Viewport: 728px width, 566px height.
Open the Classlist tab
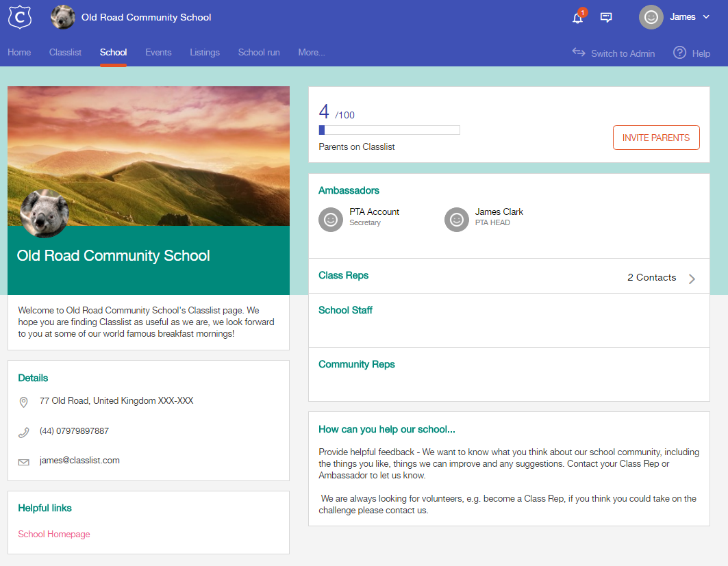pos(66,53)
